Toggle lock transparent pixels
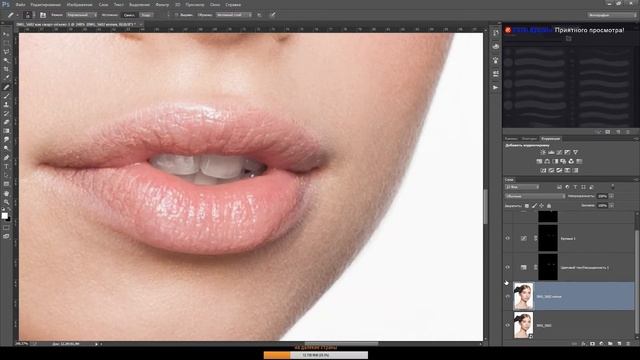The height and width of the screenshot is (360, 640). pos(527,206)
